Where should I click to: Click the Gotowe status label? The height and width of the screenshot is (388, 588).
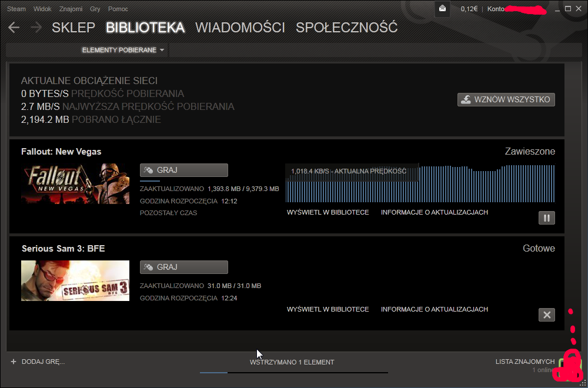point(539,248)
